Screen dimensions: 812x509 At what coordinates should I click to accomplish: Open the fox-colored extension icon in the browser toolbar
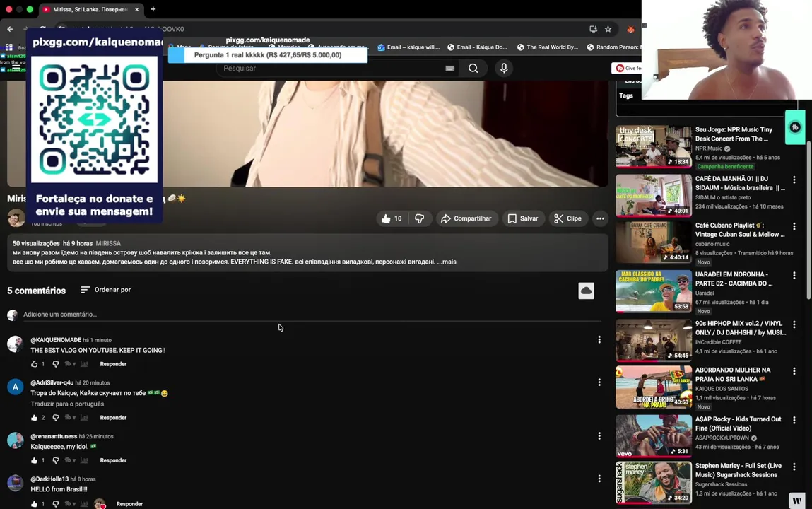pyautogui.click(x=630, y=29)
